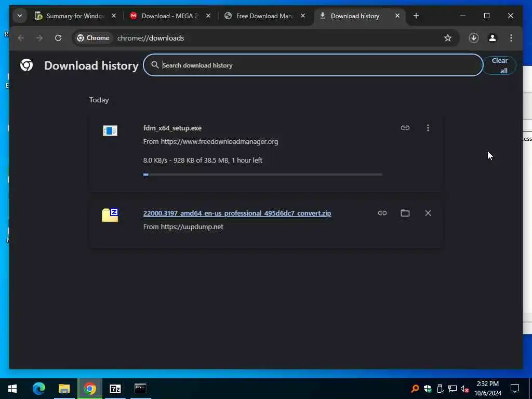
Task: Click the fdm_x64_setup.exe file name
Action: click(172, 128)
